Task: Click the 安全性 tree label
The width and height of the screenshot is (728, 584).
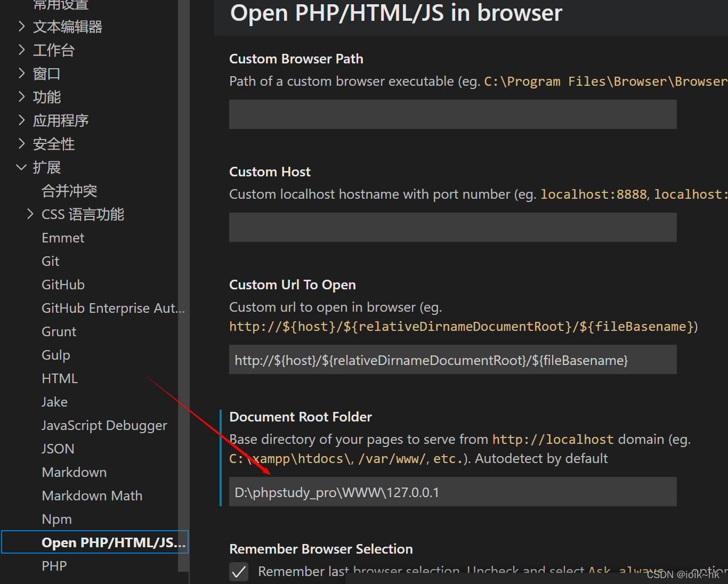Action: (x=54, y=144)
